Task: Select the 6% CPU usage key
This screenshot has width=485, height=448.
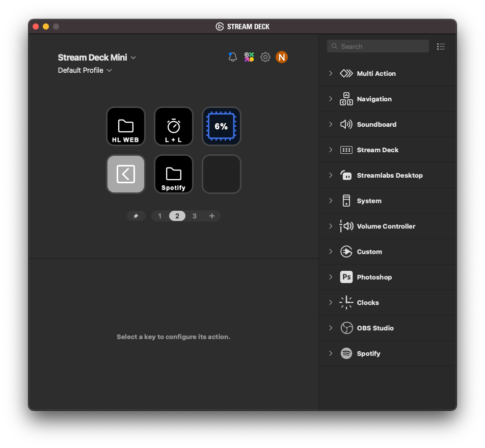Action: 221,126
